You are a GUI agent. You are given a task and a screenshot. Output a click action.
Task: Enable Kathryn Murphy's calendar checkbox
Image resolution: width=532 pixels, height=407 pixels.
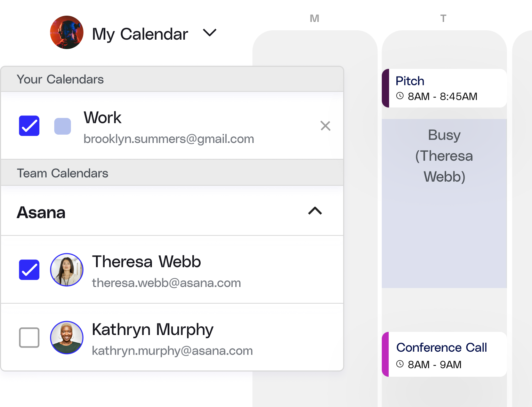coord(29,337)
